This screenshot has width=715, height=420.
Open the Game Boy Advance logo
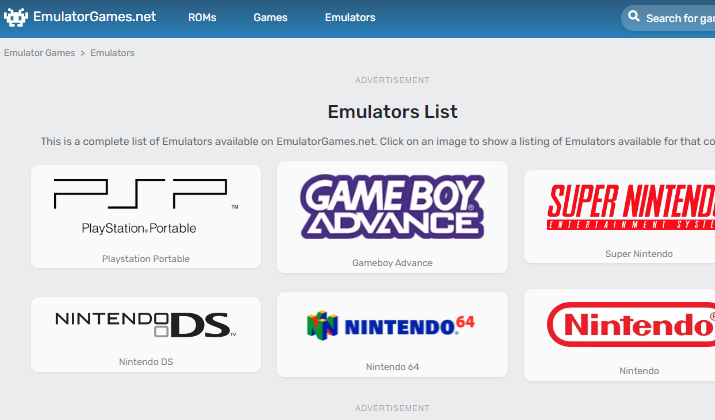tap(392, 207)
